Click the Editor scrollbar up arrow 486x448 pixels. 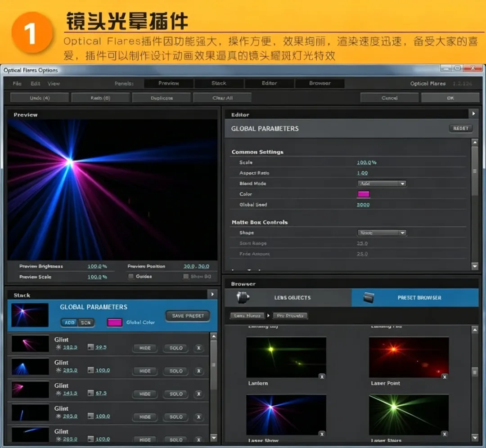pos(475,142)
